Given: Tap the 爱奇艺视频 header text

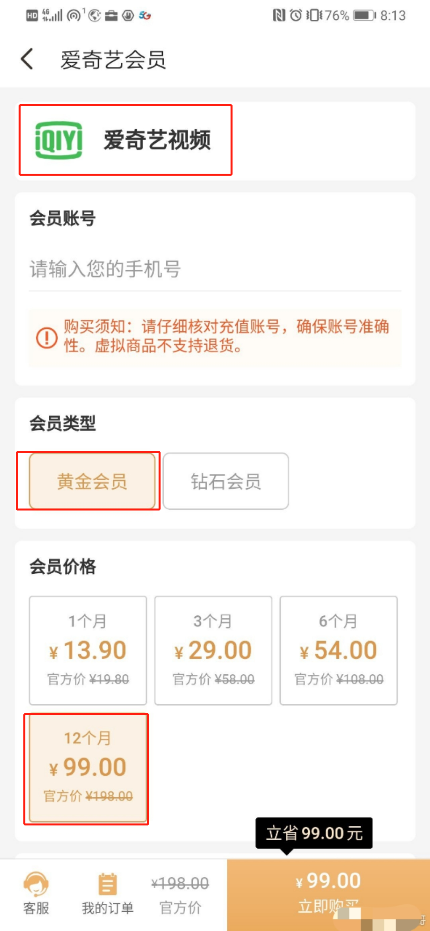Looking at the screenshot, I should point(157,140).
